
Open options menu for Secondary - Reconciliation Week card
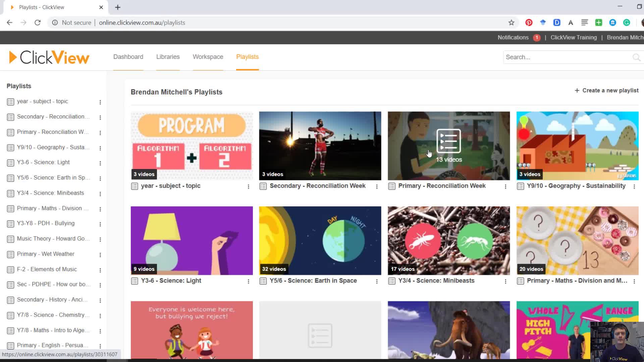(377, 187)
